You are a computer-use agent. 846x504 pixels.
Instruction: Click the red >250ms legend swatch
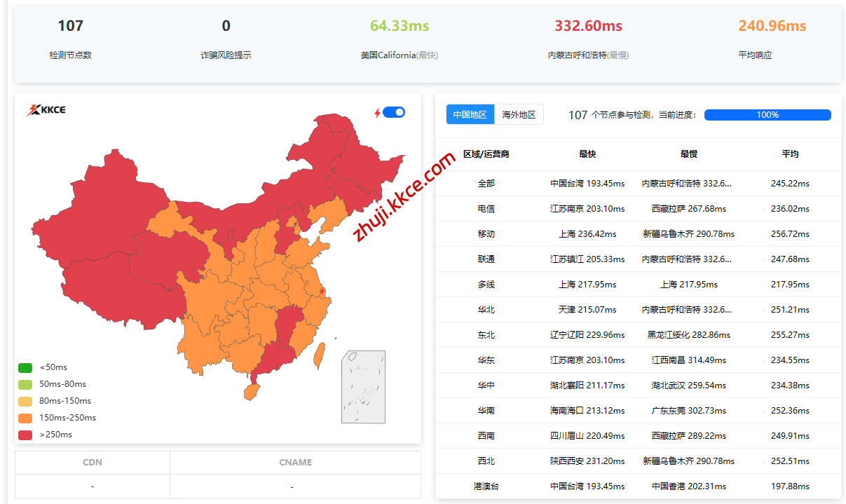tap(25, 435)
